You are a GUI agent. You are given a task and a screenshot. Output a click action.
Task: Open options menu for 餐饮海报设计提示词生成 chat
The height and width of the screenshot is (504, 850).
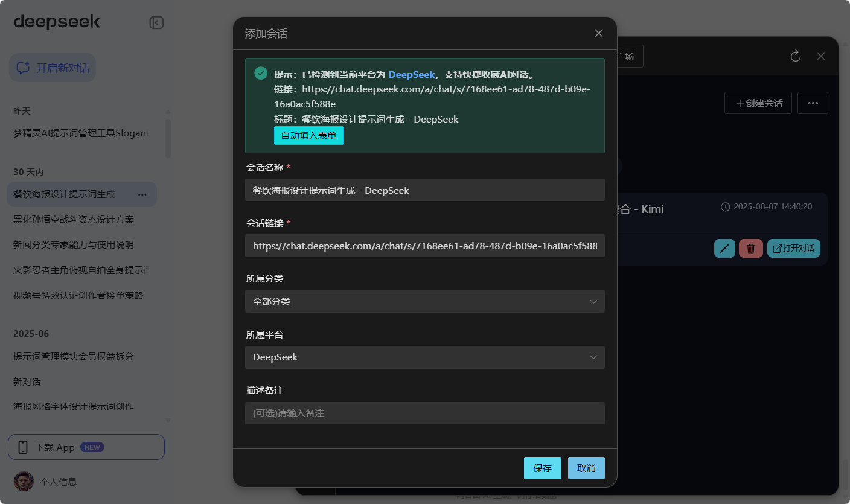click(142, 194)
